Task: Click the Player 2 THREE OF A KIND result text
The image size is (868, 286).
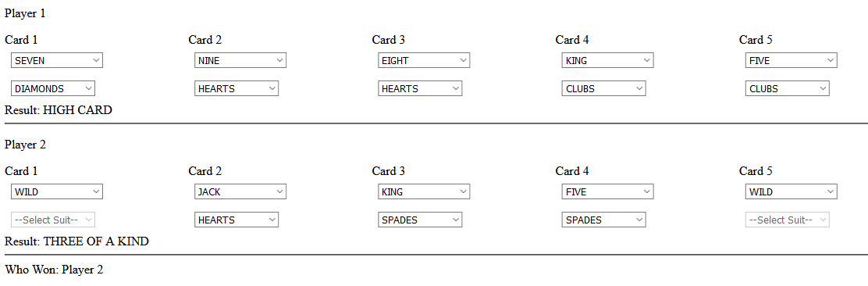Action: (x=96, y=241)
